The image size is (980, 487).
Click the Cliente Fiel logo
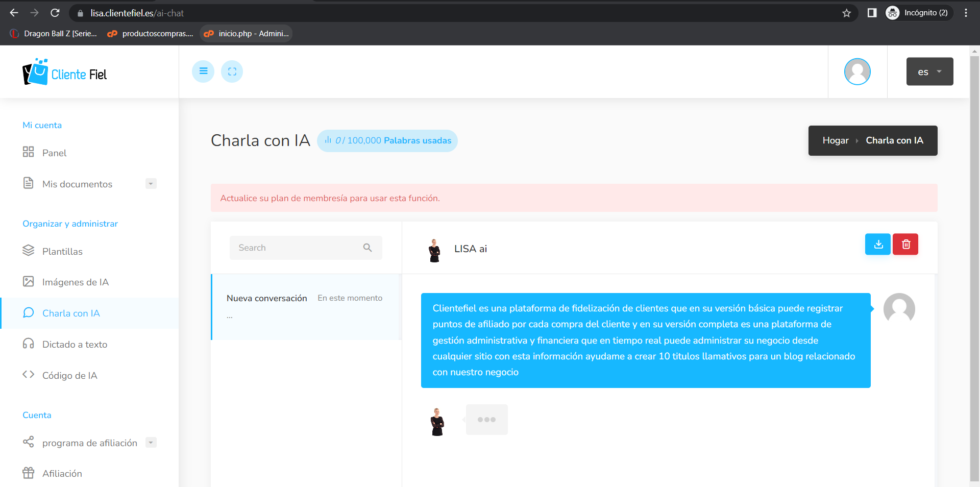[x=65, y=72]
